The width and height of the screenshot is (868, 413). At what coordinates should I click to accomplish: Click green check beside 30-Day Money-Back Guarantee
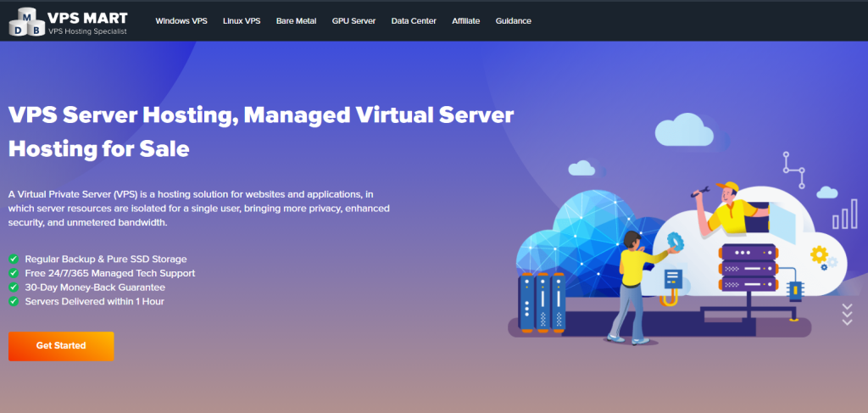(14, 287)
